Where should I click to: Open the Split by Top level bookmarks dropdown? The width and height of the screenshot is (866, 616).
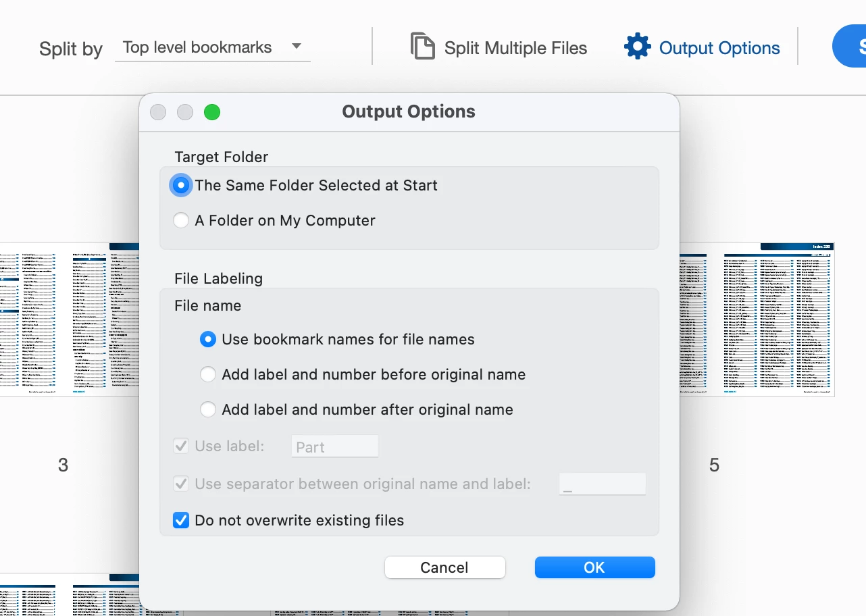point(212,47)
